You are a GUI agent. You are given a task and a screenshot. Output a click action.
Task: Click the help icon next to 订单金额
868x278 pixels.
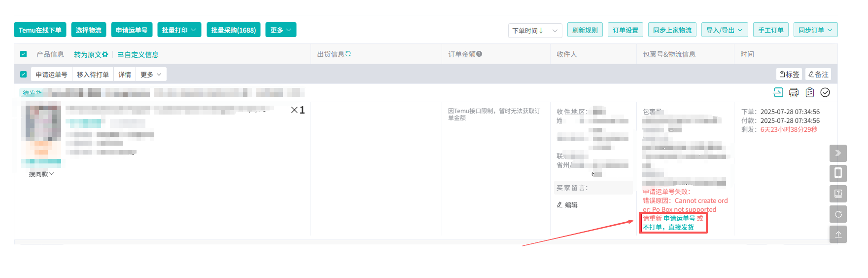point(479,54)
